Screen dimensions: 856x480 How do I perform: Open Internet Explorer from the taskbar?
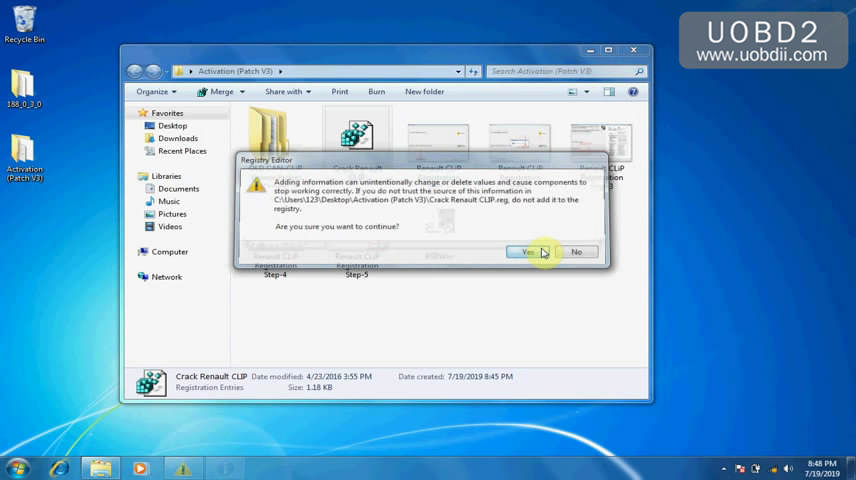(60, 467)
